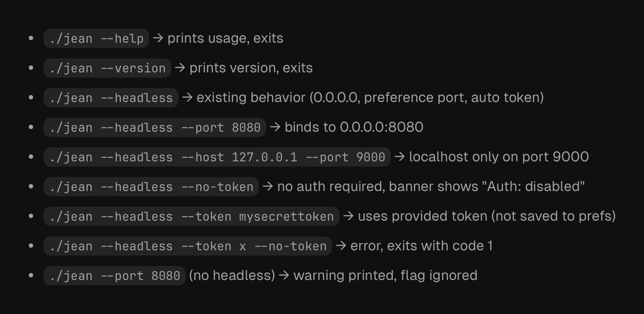The image size is (644, 314).
Task: Click the "./jean --help" code snippet
Action: (96, 38)
